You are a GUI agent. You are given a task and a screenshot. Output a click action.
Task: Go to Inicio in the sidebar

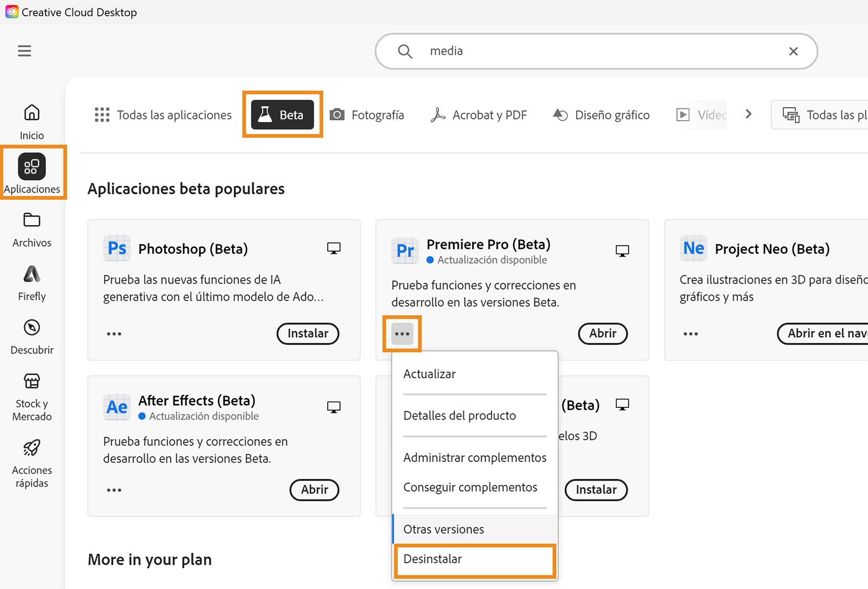tap(32, 122)
